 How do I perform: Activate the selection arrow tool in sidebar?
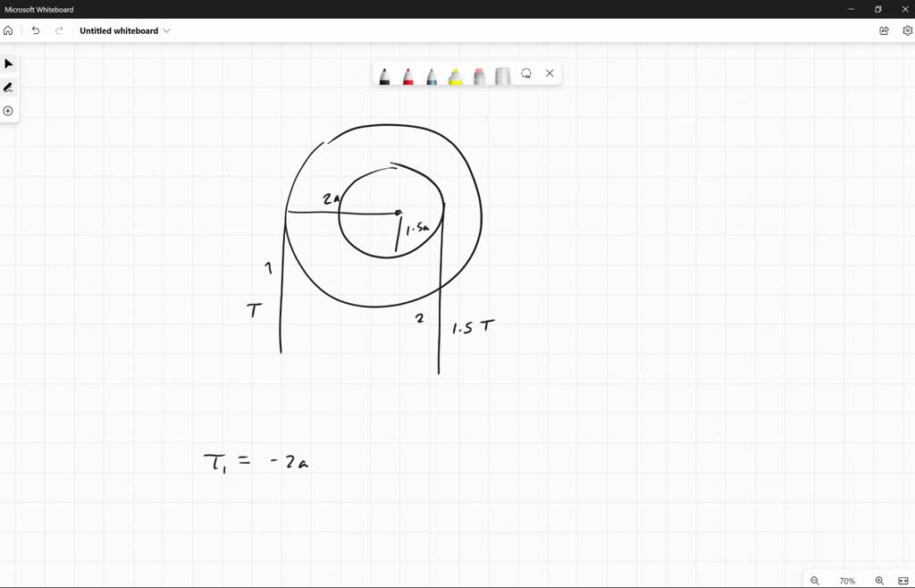coord(8,63)
